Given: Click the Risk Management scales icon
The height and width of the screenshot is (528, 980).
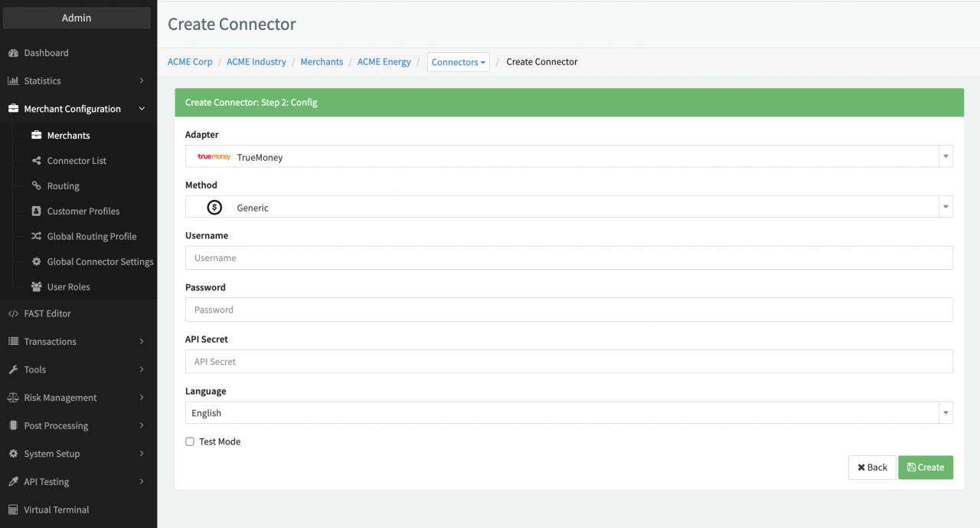Looking at the screenshot, I should (13, 398).
